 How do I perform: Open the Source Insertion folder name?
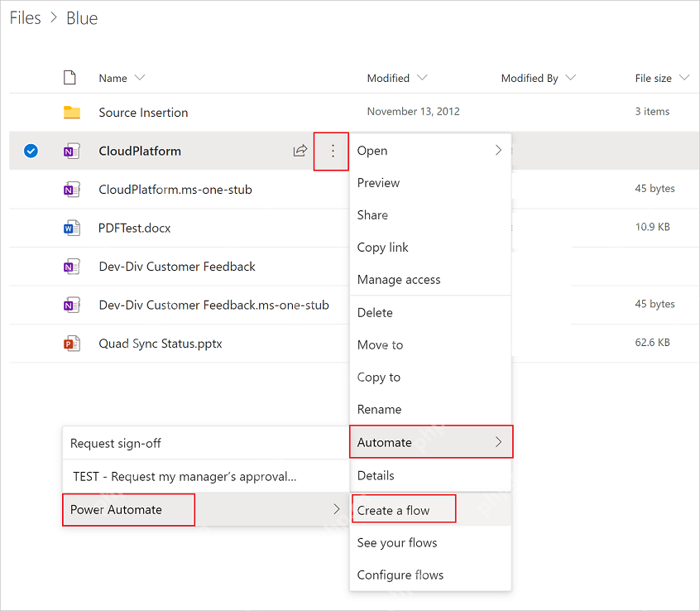tap(143, 112)
